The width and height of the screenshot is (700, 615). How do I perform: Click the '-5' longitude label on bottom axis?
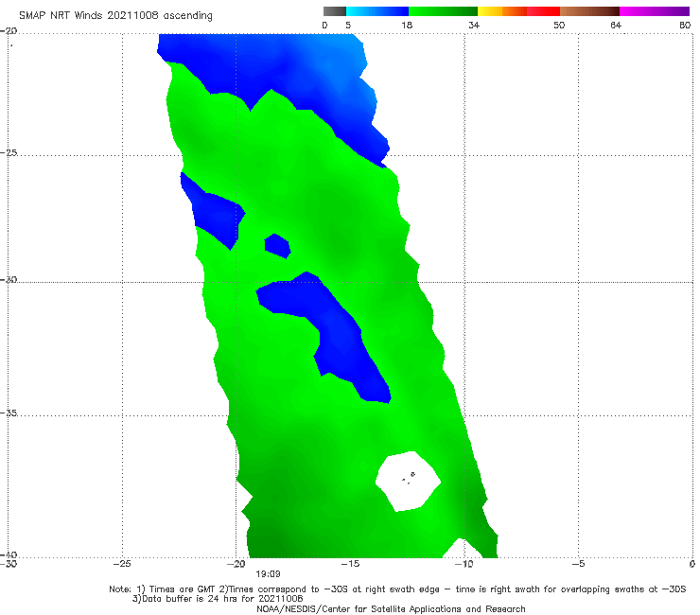pos(578,564)
